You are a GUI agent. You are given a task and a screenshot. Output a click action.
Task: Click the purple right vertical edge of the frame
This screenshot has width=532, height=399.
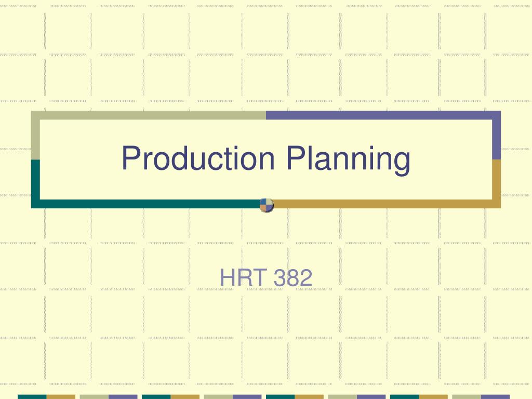click(497, 135)
